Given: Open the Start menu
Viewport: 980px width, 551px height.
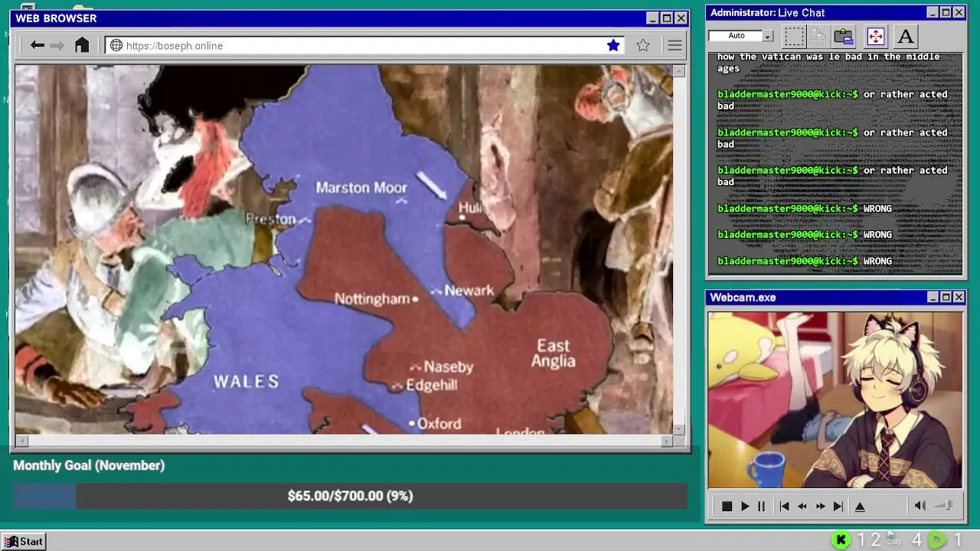Looking at the screenshot, I should coord(24,541).
